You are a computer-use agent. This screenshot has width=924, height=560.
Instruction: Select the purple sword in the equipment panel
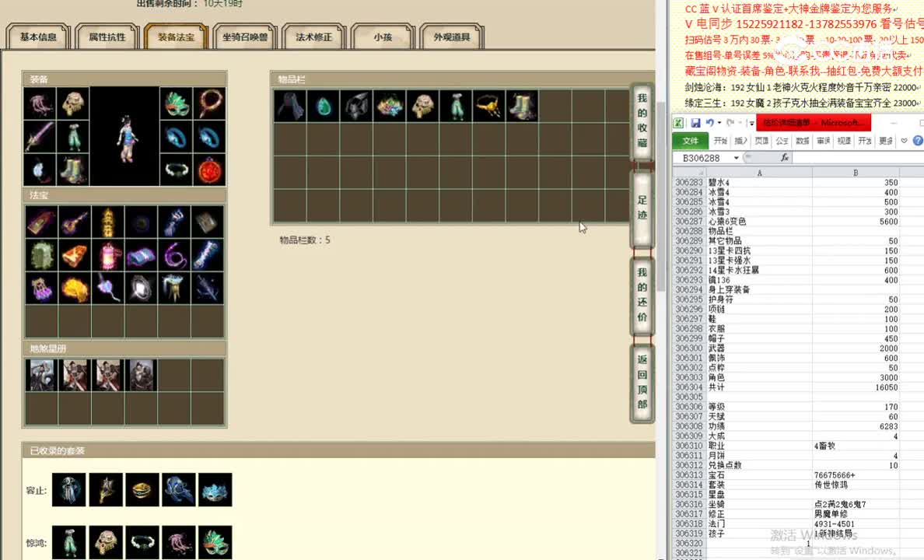pos(39,135)
